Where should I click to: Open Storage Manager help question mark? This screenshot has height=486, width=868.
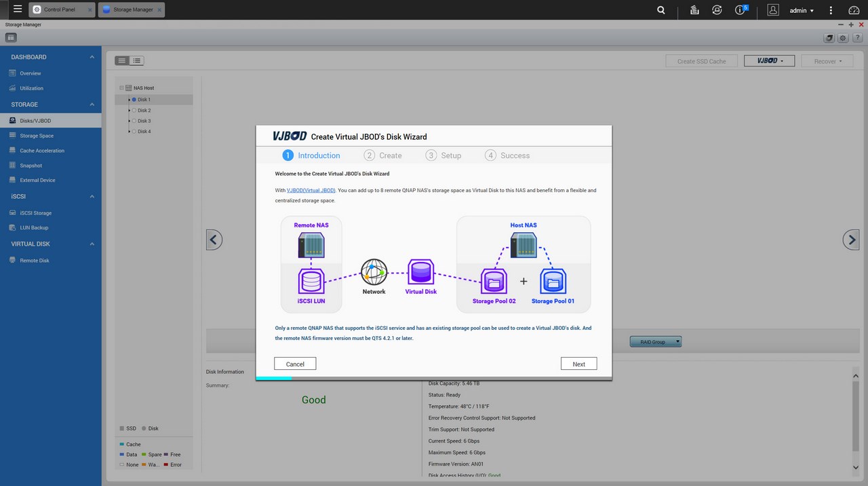tap(857, 38)
